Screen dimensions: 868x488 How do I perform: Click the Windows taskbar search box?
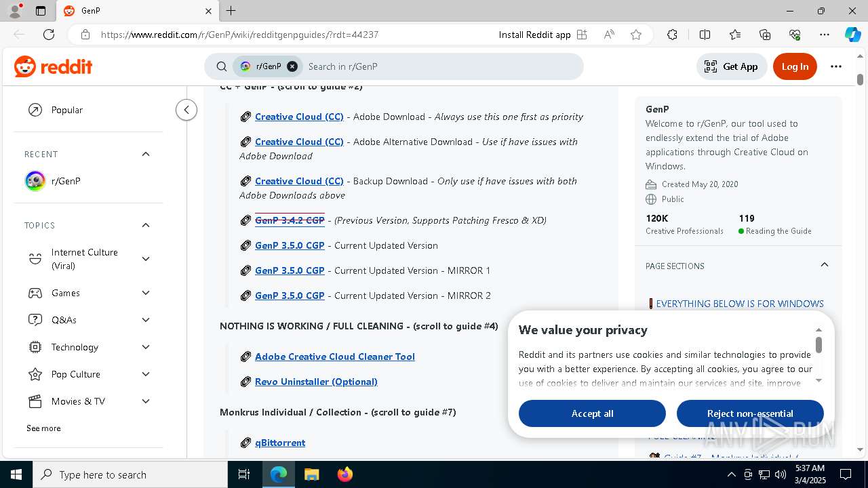click(x=130, y=474)
